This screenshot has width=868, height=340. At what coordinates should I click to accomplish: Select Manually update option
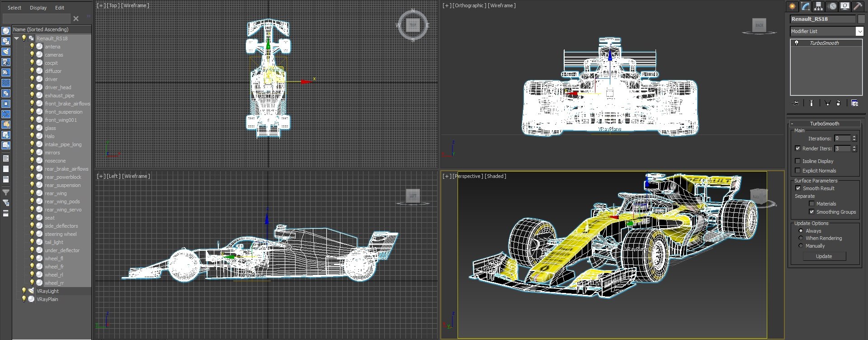point(801,245)
